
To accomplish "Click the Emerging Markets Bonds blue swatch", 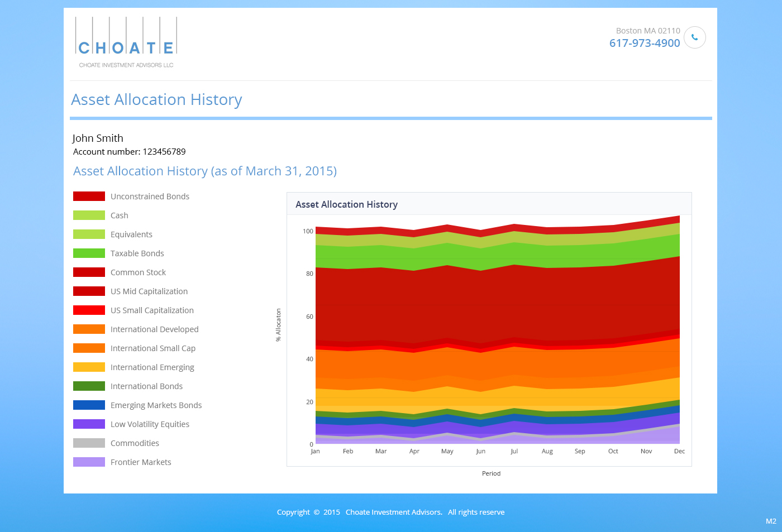I will coord(89,405).
